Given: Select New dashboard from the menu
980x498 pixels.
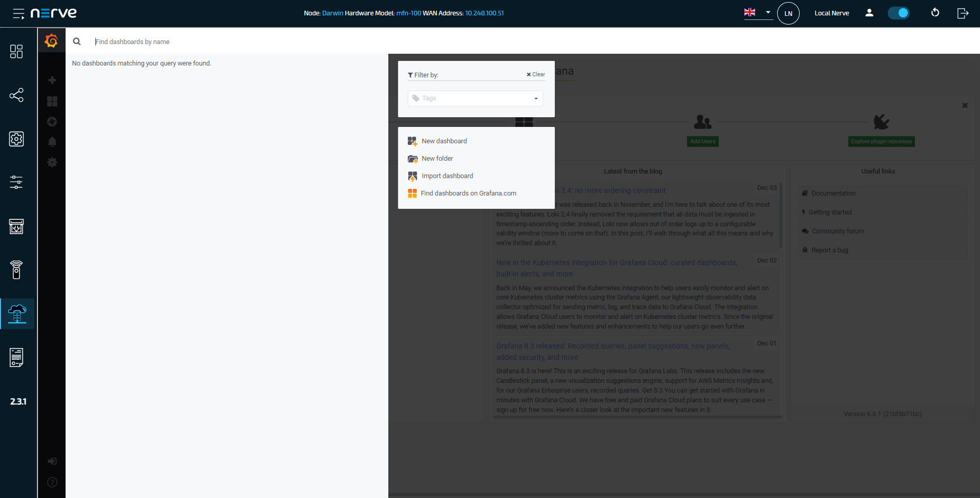Looking at the screenshot, I should (x=444, y=141).
